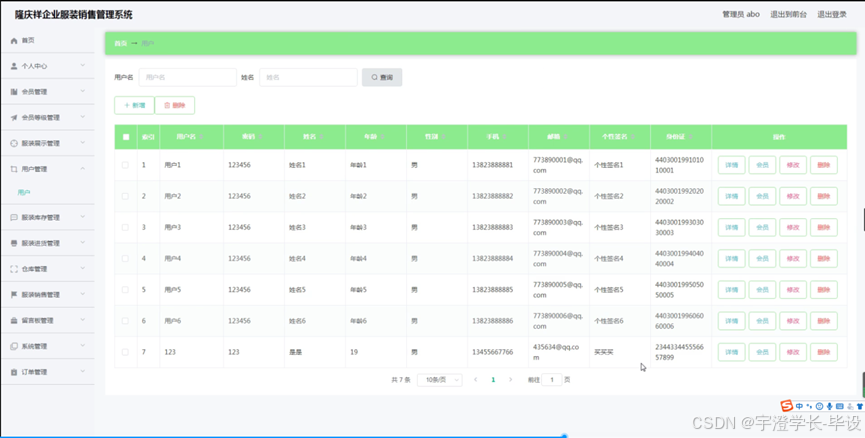
Task: Click the next page arrow in pagination
Action: click(510, 380)
